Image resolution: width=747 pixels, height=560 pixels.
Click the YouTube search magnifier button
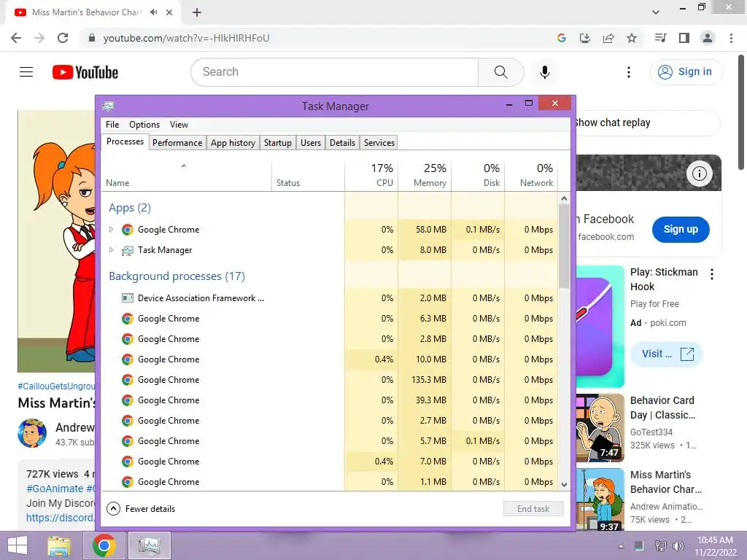pyautogui.click(x=500, y=72)
